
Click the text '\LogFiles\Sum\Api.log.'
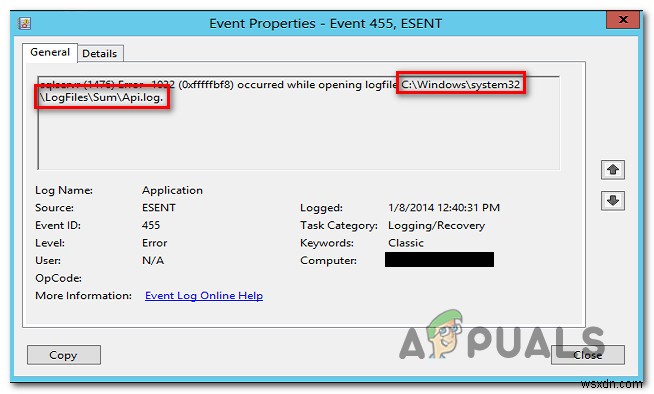click(x=101, y=98)
